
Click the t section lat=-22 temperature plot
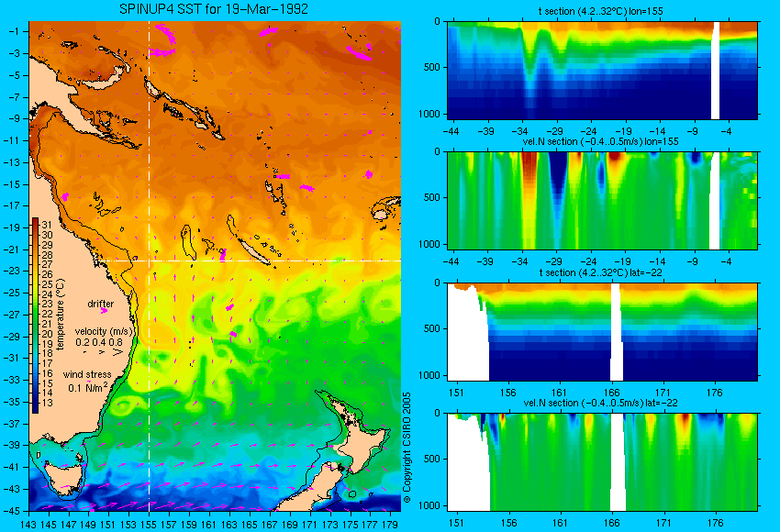[602, 332]
